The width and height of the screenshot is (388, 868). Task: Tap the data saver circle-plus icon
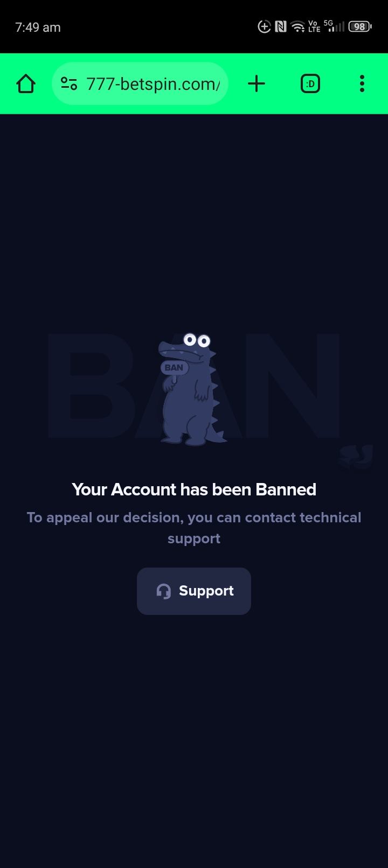point(264,26)
